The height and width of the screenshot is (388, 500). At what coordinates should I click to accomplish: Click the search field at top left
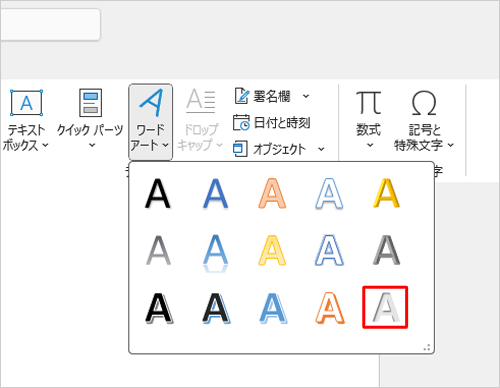point(50,25)
